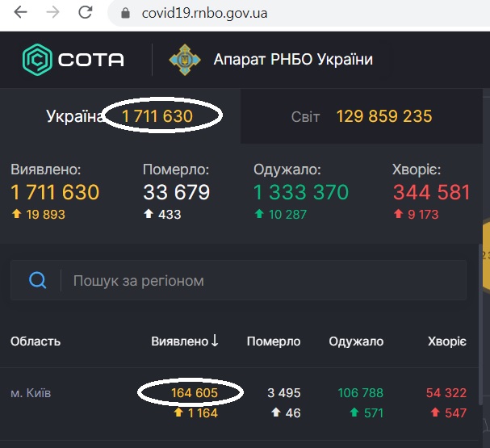Click the covid19.rnbo.gov.ua address bar
Viewport: 490px width, 448px height.
[x=204, y=14]
